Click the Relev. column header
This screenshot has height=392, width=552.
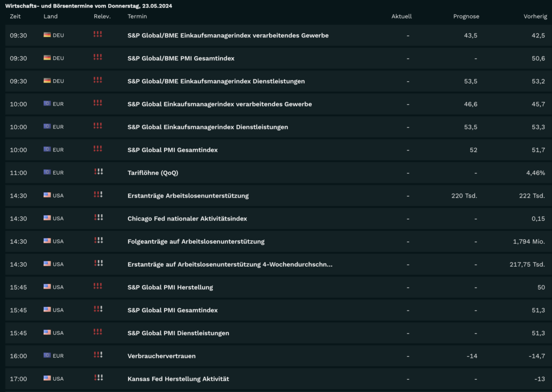(x=102, y=16)
